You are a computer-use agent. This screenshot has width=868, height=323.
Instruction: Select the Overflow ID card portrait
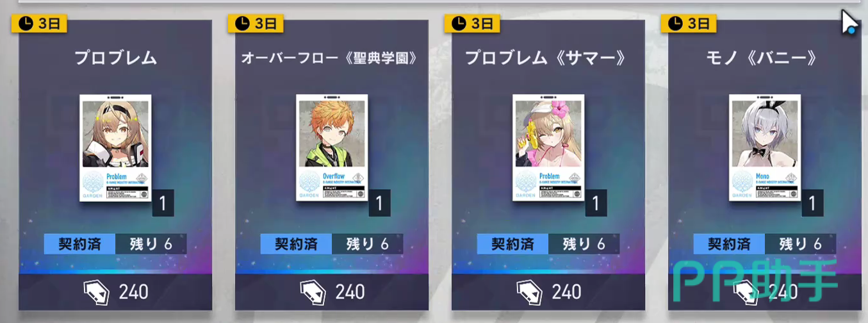[x=332, y=147]
